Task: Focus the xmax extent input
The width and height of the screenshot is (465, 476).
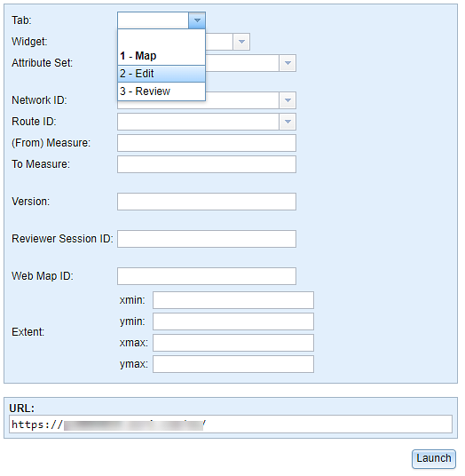Action: pos(233,343)
